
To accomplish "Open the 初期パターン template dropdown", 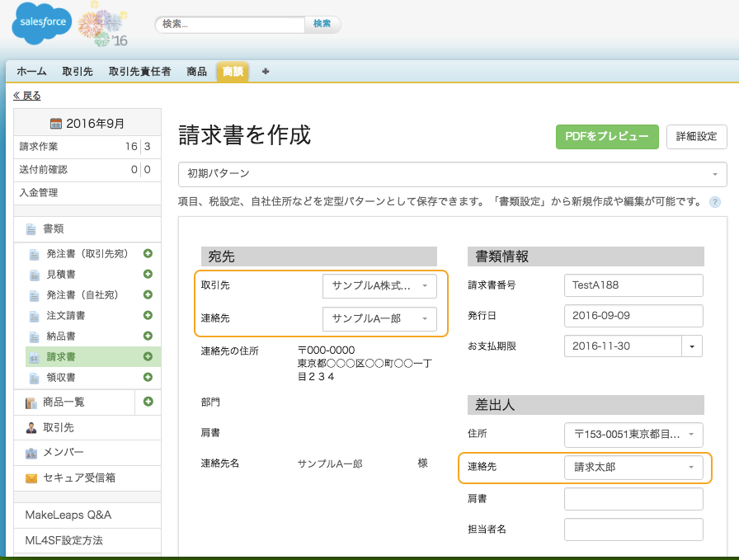I will pyautogui.click(x=452, y=174).
